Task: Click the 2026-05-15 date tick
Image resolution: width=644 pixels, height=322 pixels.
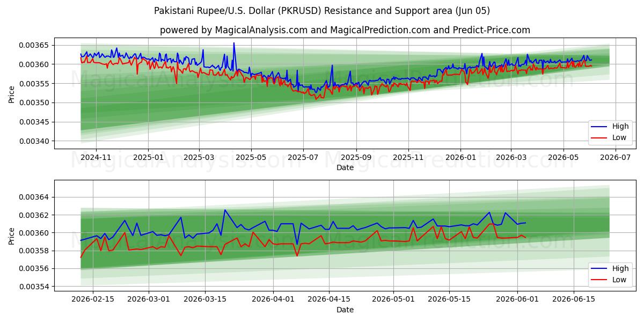Action: 450,299
